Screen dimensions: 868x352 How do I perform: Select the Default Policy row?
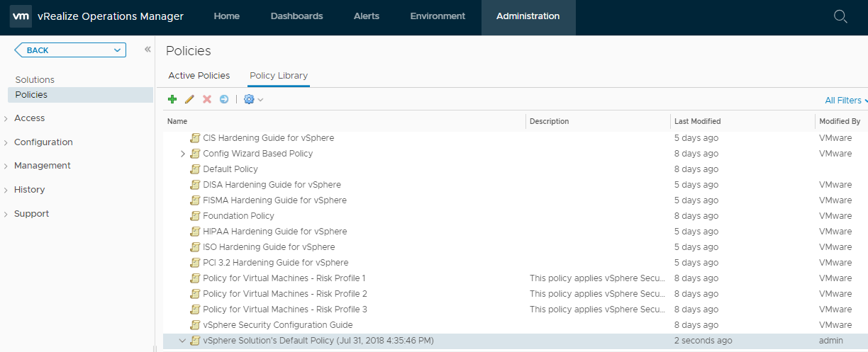516,169
